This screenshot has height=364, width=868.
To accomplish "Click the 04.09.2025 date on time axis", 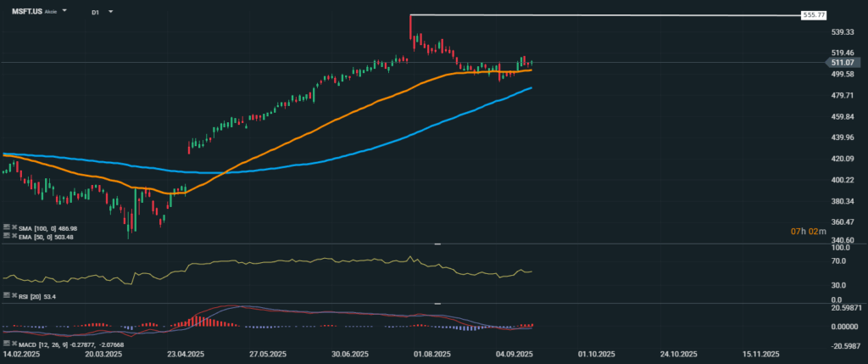I will pyautogui.click(x=515, y=354).
